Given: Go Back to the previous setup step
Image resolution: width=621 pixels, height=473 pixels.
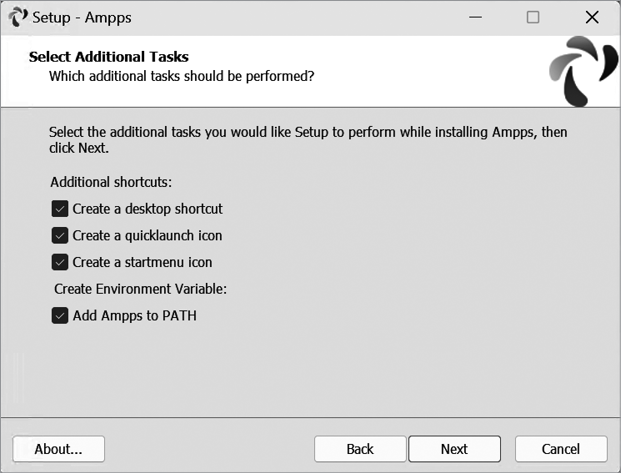Looking at the screenshot, I should 360,449.
